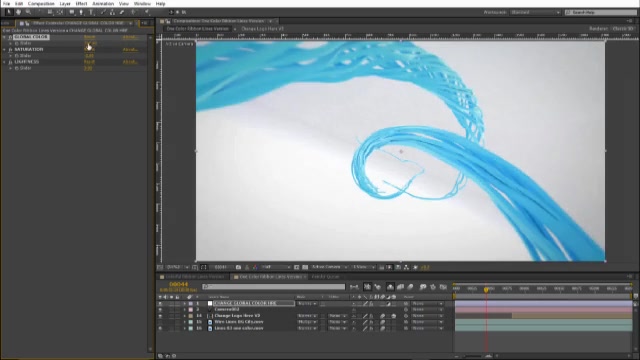This screenshot has height=360, width=640.
Task: Click the snapshot camera icon below viewer
Action: tap(238, 267)
